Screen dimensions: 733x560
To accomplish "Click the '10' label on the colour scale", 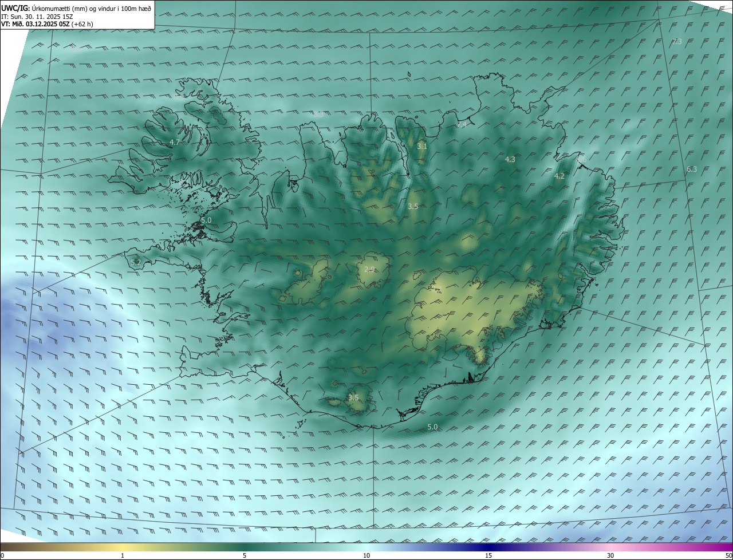I will click(x=366, y=555).
